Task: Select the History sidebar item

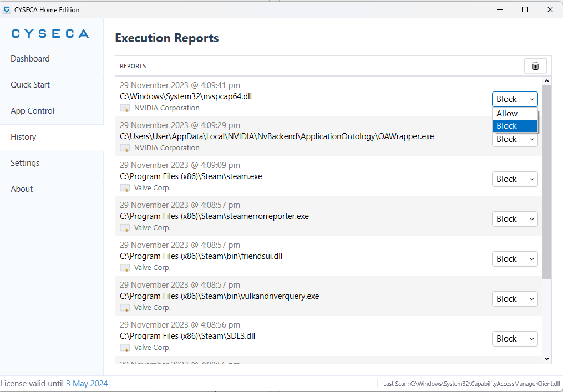Action: 52,137
